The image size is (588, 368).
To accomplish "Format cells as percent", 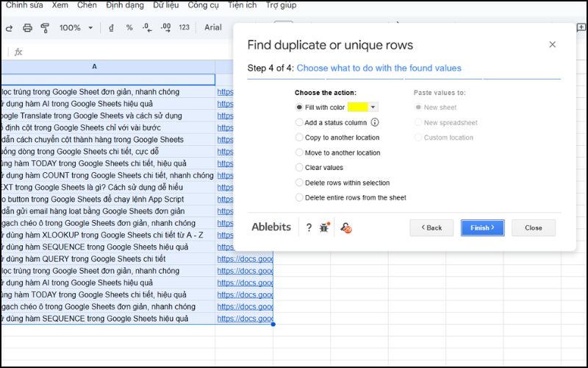I will (129, 28).
